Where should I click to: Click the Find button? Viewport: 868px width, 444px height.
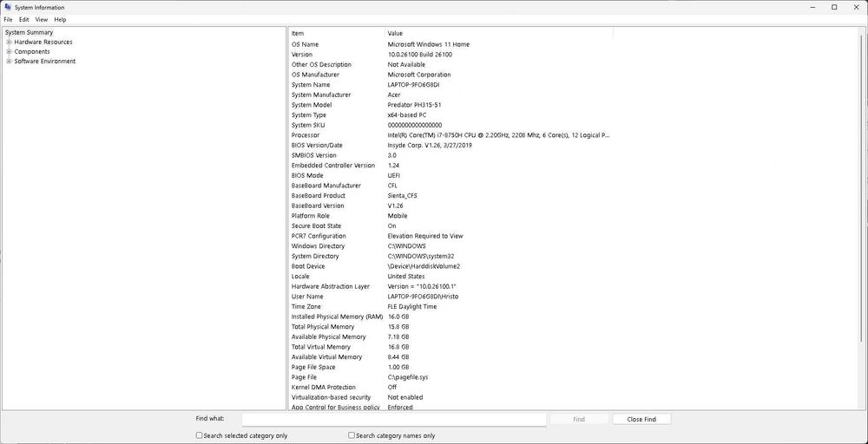point(578,419)
